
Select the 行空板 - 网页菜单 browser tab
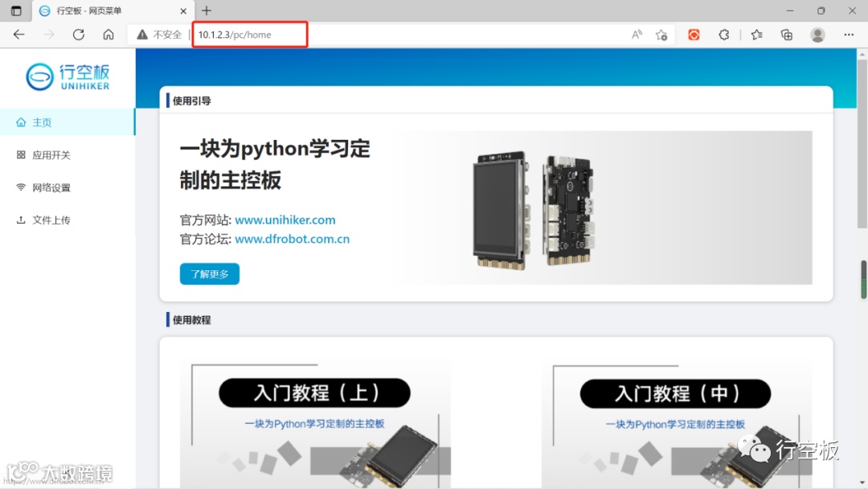click(x=113, y=10)
